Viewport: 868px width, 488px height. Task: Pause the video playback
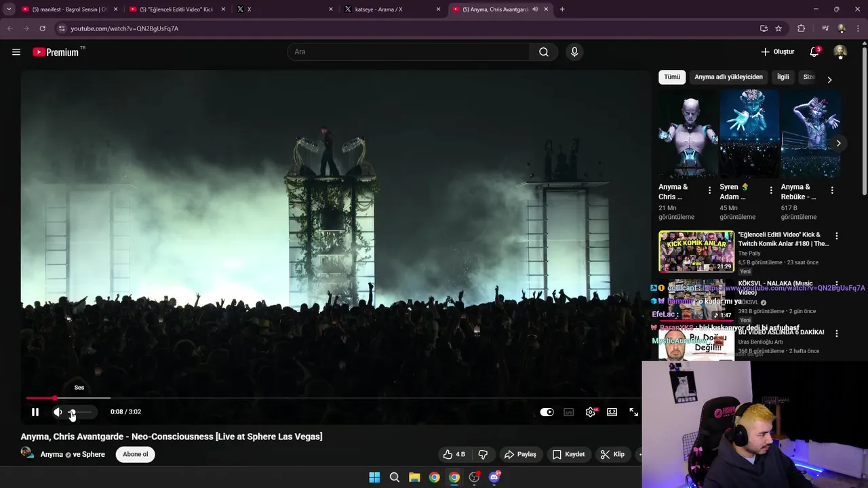tap(35, 411)
